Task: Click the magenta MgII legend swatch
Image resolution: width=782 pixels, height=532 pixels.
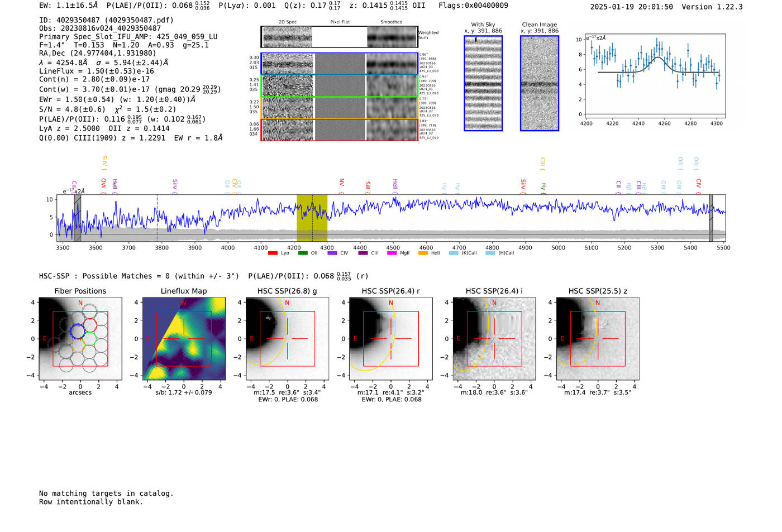Action: pyautogui.click(x=392, y=253)
